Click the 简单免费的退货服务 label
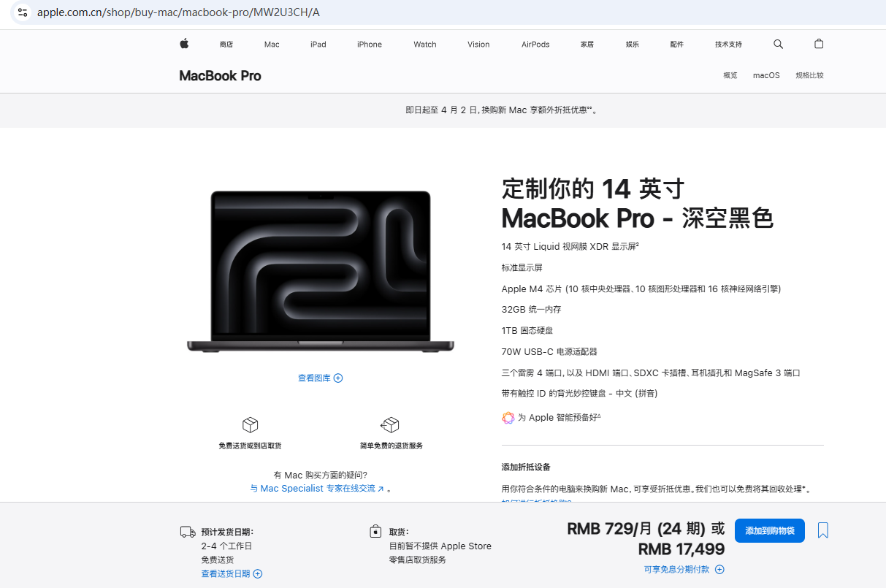 392,446
